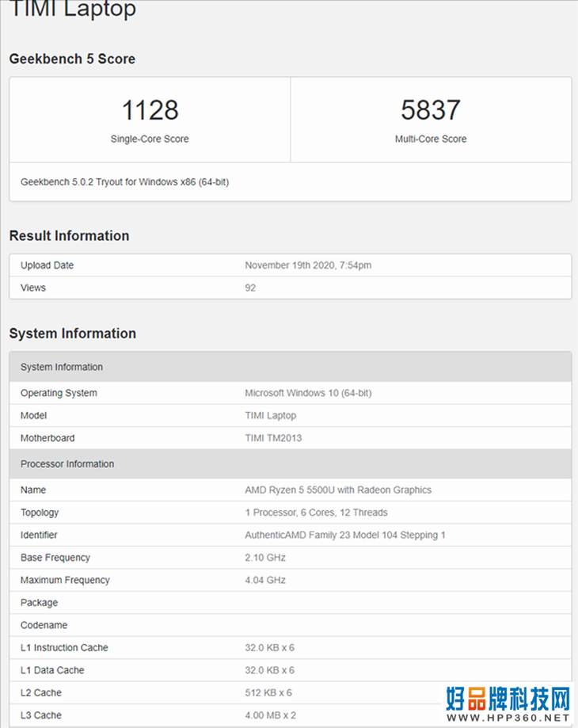Click the Processor Information table header
The height and width of the screenshot is (728, 578).
(x=291, y=464)
